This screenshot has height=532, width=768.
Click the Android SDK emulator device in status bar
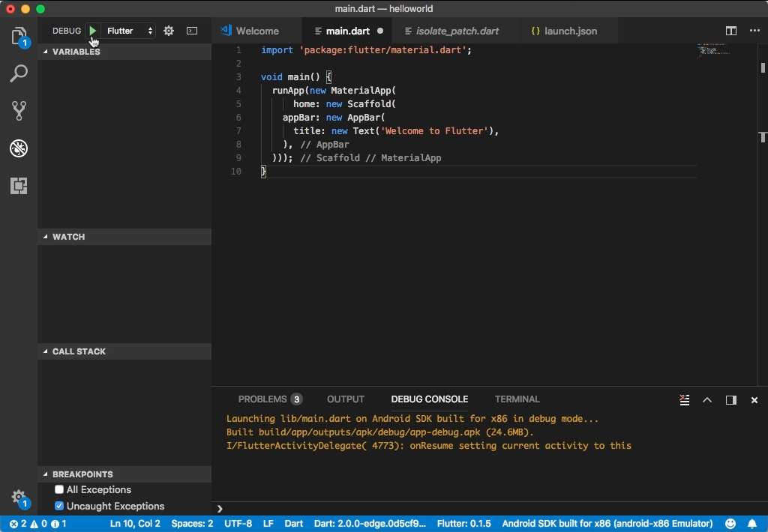point(607,524)
